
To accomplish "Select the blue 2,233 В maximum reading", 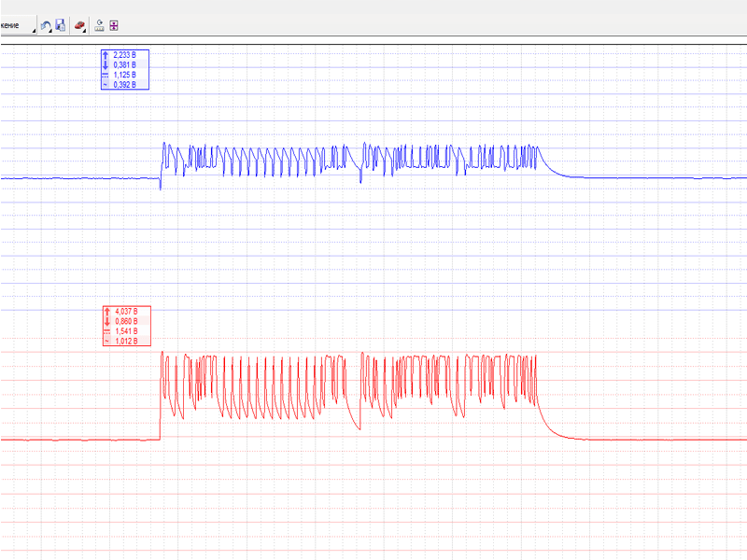I will tap(124, 56).
